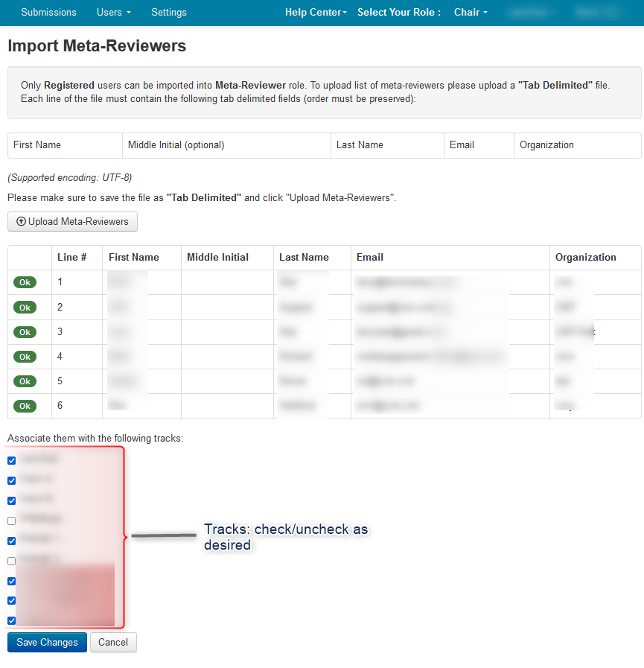Click the Email column header in results table
The height and width of the screenshot is (668, 644).
click(370, 257)
